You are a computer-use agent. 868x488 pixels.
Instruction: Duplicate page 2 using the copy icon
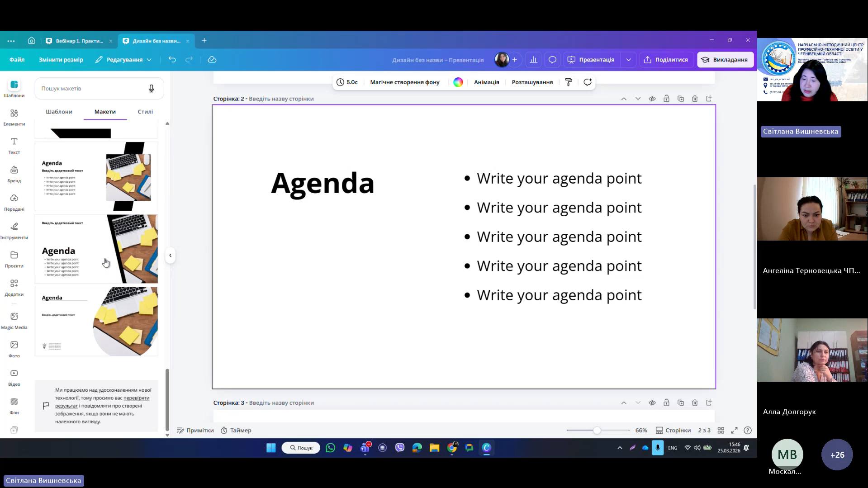point(681,99)
